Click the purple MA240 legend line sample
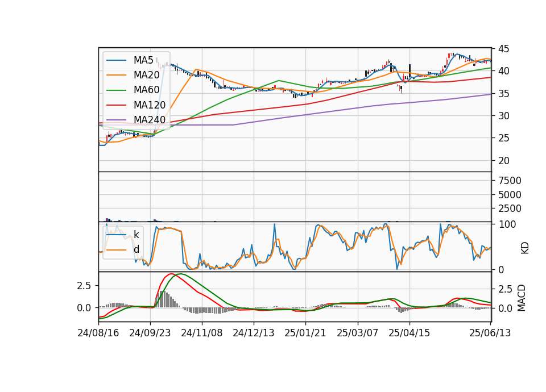The height and width of the screenshot is (392, 546). click(117, 120)
